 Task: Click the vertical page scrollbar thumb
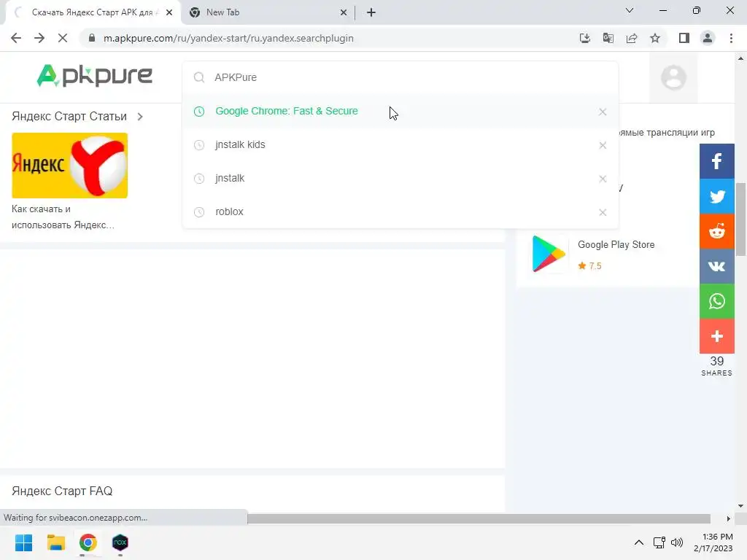tap(741, 219)
